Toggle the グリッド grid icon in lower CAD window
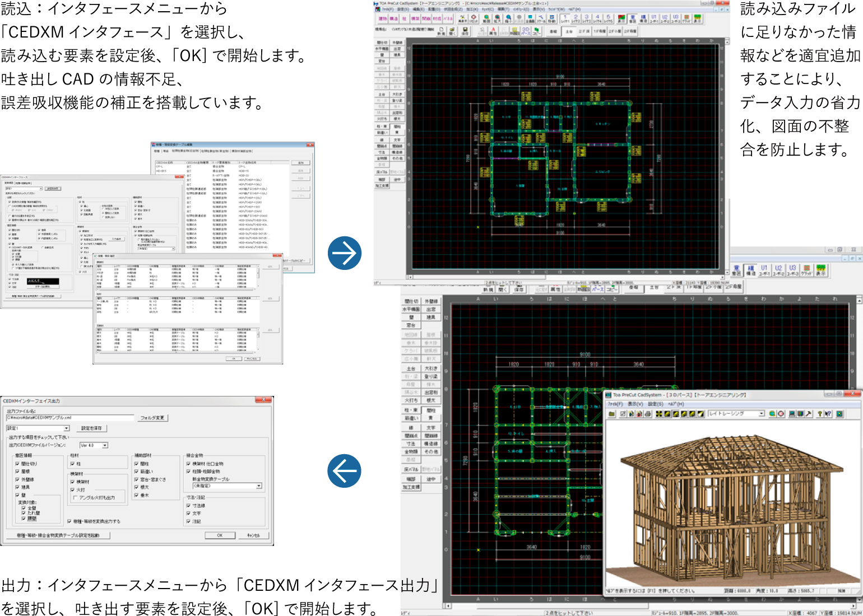Image resolution: width=863 pixels, height=616 pixels. pyautogui.click(x=806, y=271)
